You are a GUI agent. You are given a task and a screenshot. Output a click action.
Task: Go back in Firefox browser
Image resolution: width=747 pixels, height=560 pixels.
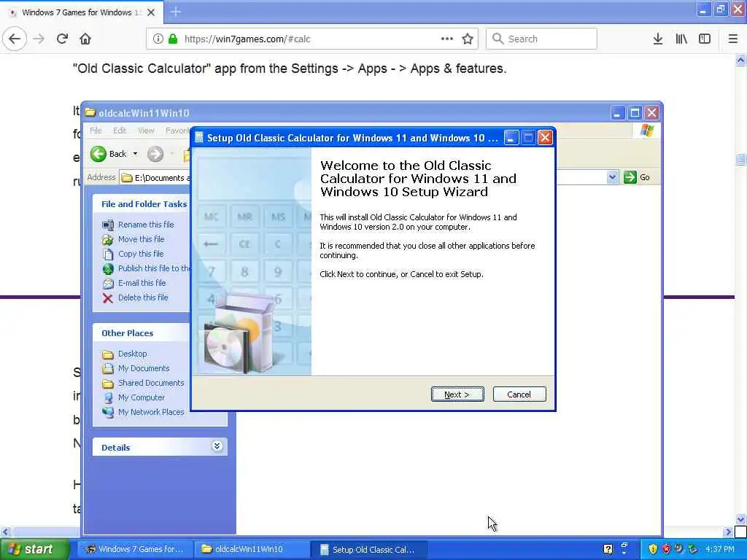15,39
